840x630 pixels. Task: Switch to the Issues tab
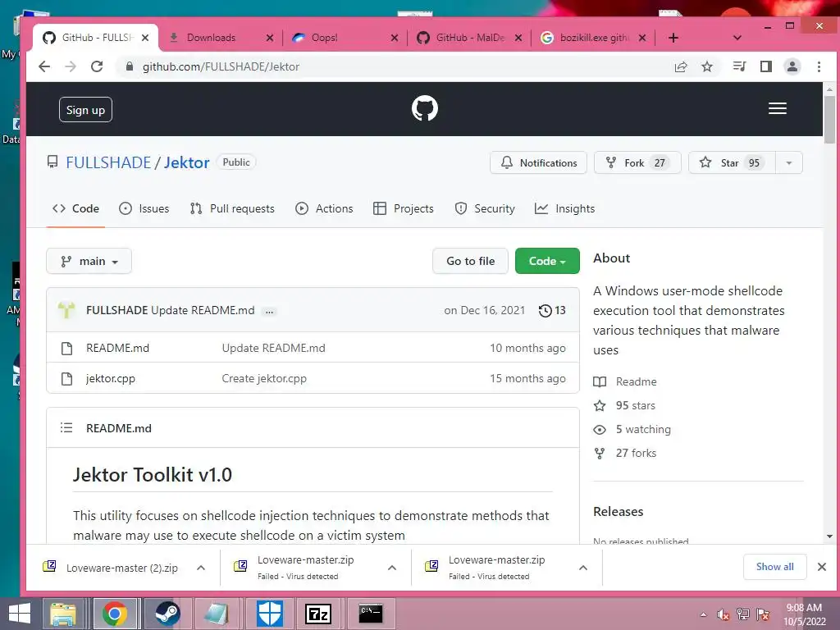click(144, 208)
